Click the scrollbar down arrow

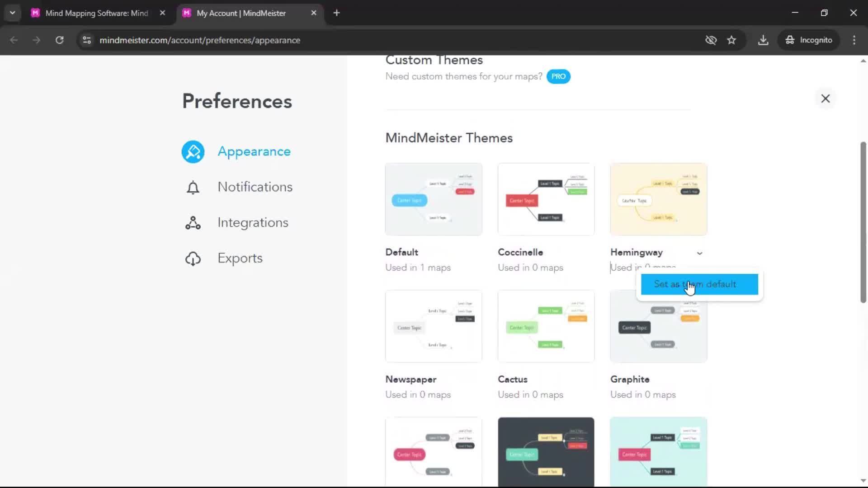pyautogui.click(x=863, y=481)
